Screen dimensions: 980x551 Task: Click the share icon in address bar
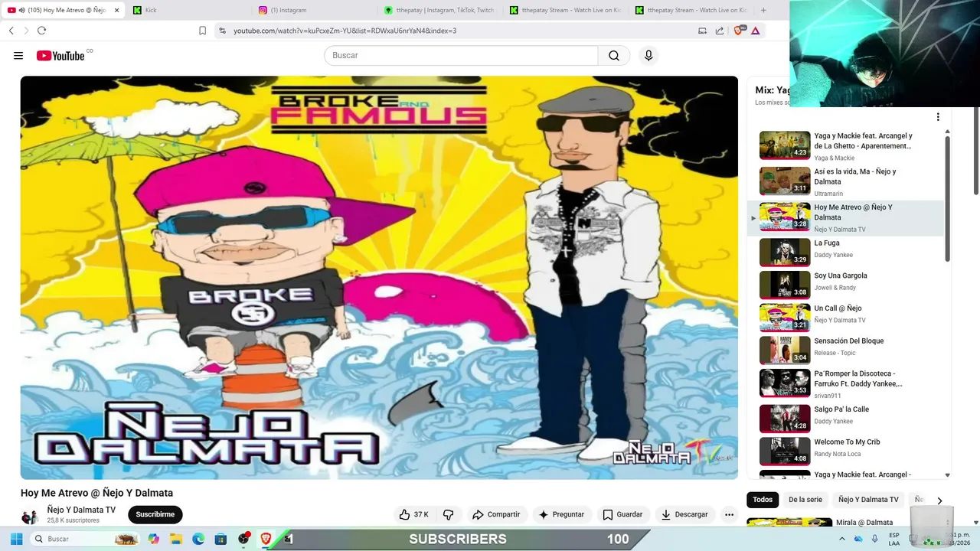[x=720, y=31]
